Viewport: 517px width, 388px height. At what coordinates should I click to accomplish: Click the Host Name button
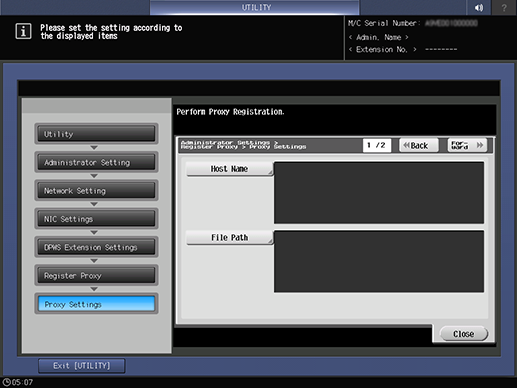pos(229,169)
